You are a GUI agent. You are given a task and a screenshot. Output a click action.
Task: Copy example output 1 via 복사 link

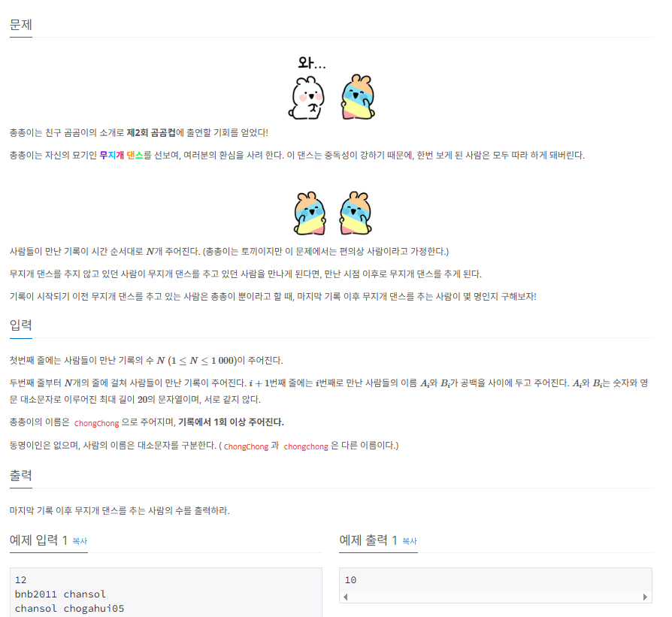pyautogui.click(x=410, y=541)
